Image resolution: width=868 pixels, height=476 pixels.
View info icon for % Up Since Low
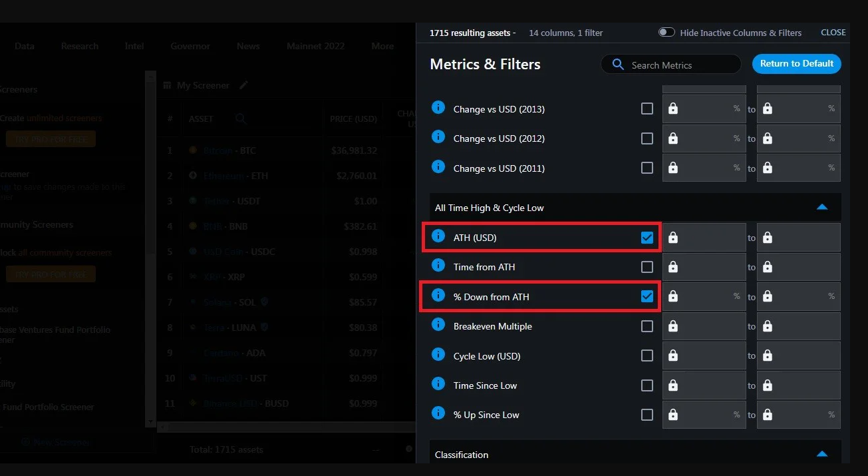(438, 413)
